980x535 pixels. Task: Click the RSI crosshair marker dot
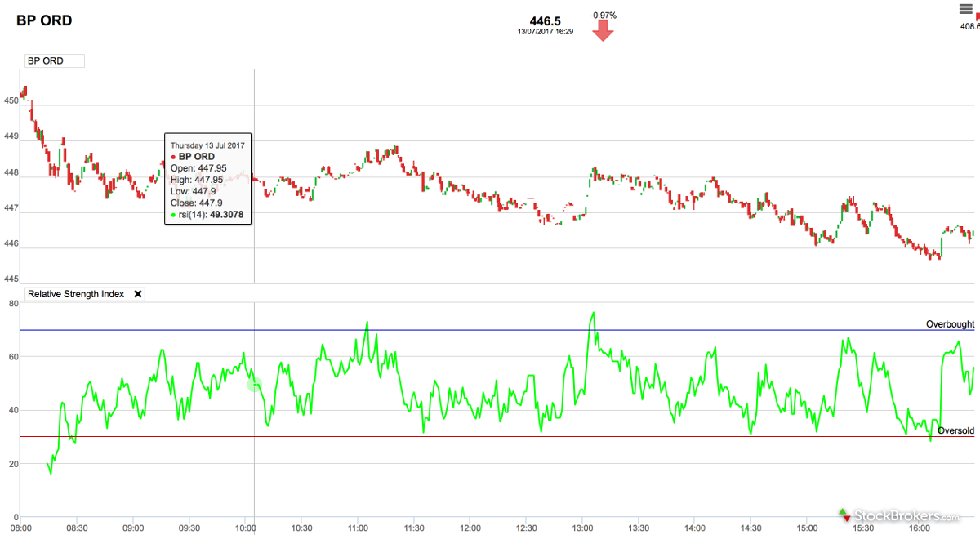[x=254, y=384]
